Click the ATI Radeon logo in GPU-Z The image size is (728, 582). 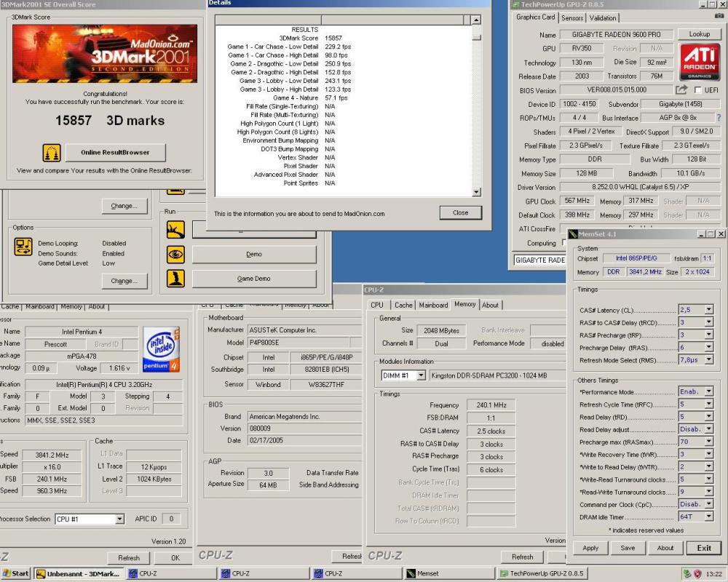[699, 63]
